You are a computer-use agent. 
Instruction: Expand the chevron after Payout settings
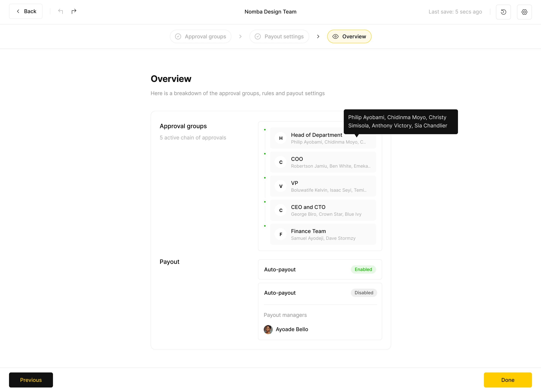coord(318,36)
